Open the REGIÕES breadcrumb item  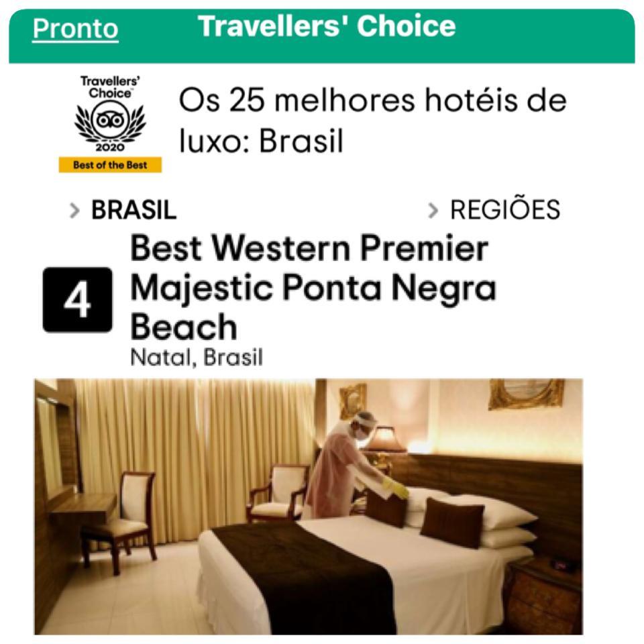(x=505, y=209)
